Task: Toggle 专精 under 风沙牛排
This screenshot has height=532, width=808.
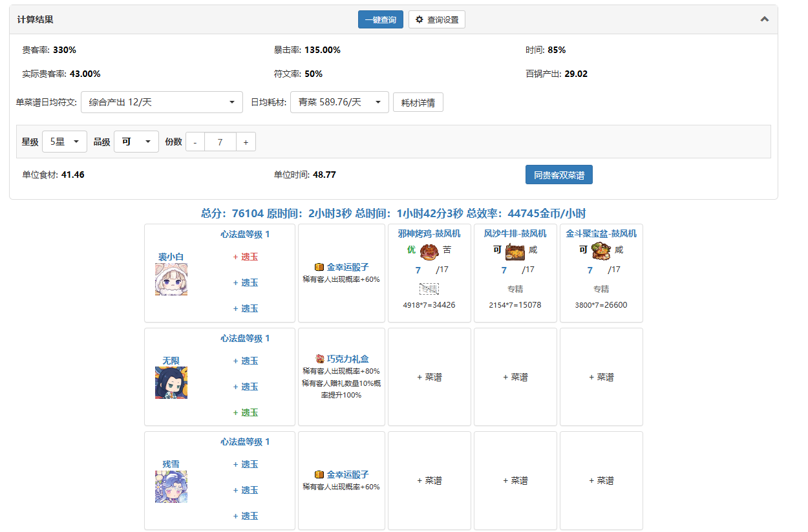Action: pyautogui.click(x=515, y=289)
